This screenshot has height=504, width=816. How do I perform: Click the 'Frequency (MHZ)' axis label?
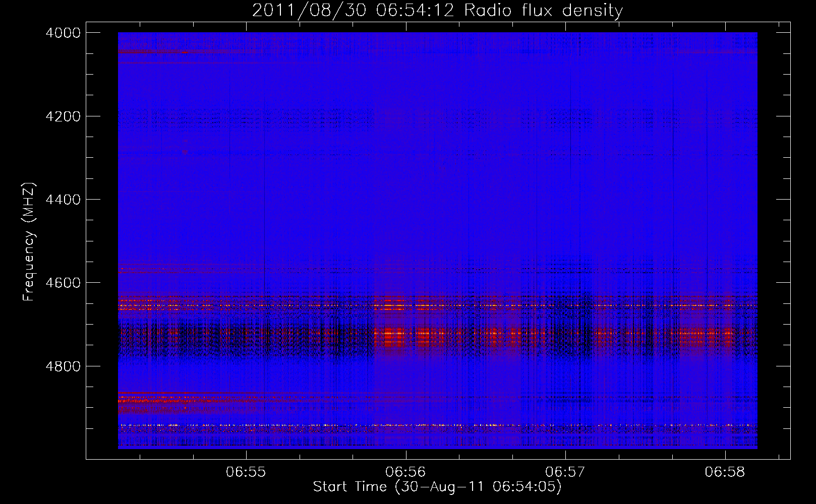pyautogui.click(x=30, y=241)
